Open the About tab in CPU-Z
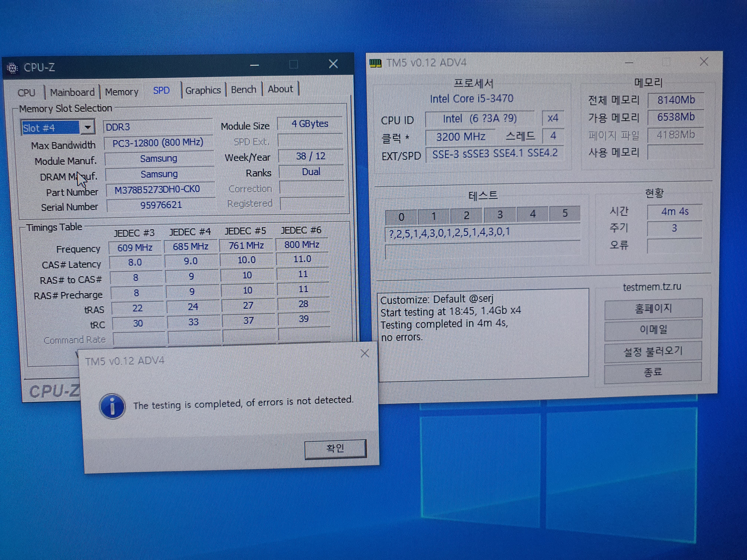Viewport: 747px width, 560px height. 280,89
